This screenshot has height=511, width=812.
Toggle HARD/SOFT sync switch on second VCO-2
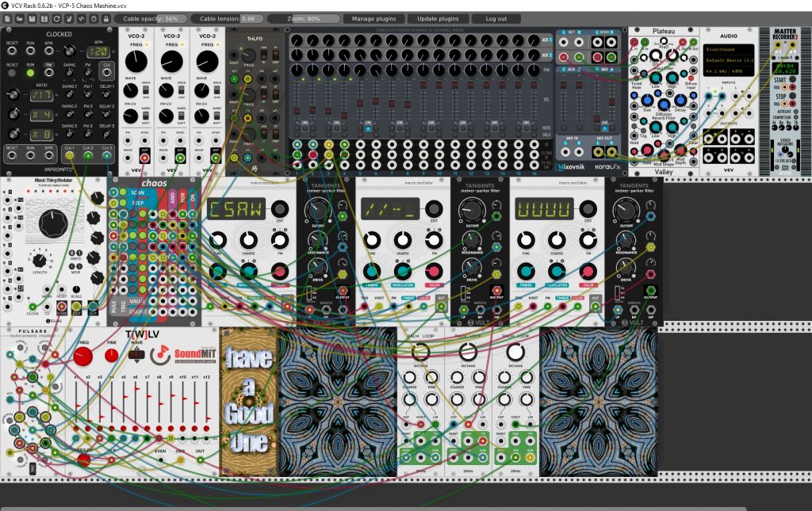tap(182, 116)
